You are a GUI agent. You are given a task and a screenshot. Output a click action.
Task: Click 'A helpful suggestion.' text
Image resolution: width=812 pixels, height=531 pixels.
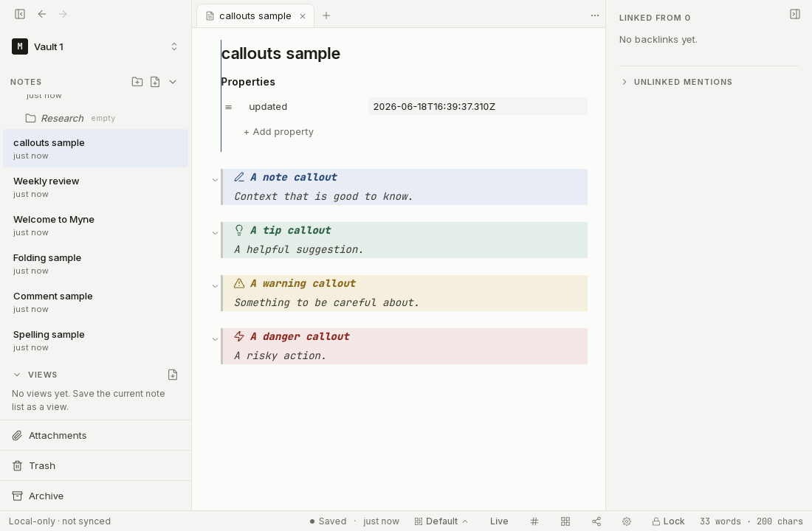[x=299, y=249]
